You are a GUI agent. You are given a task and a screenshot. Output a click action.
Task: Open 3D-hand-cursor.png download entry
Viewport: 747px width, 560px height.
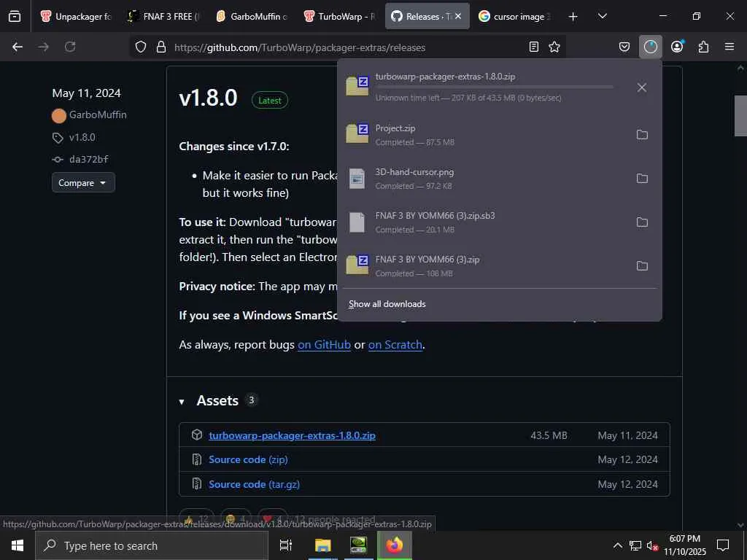coord(484,179)
